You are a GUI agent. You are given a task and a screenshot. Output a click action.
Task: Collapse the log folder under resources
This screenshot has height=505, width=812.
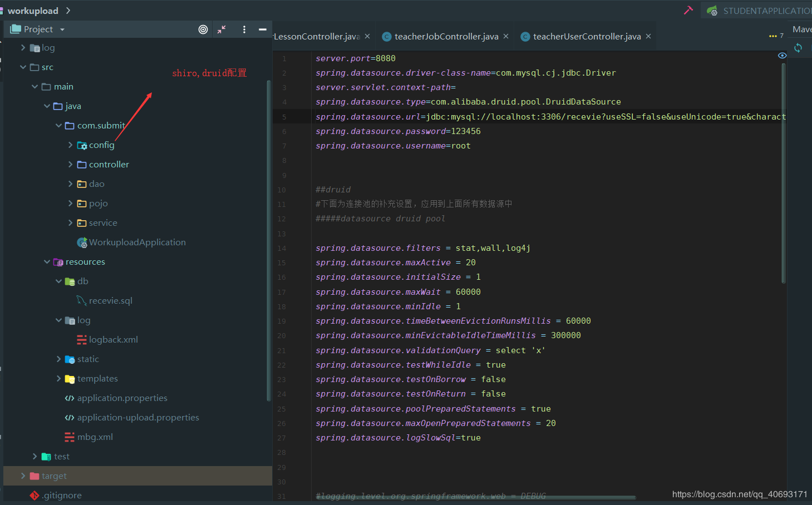click(58, 320)
